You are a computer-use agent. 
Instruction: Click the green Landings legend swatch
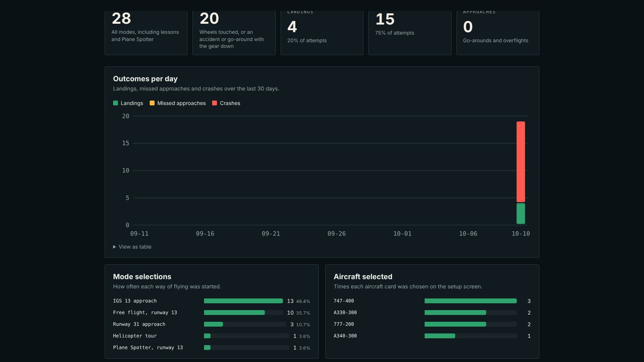(x=116, y=103)
